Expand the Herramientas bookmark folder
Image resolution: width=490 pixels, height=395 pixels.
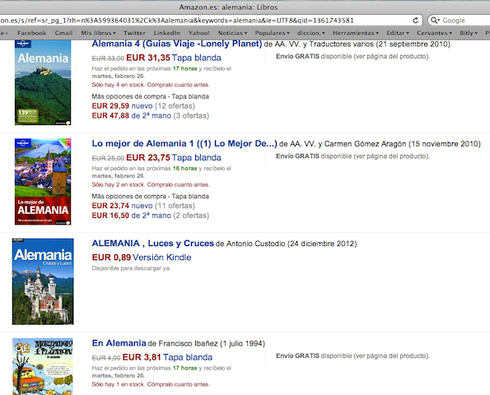355,33
